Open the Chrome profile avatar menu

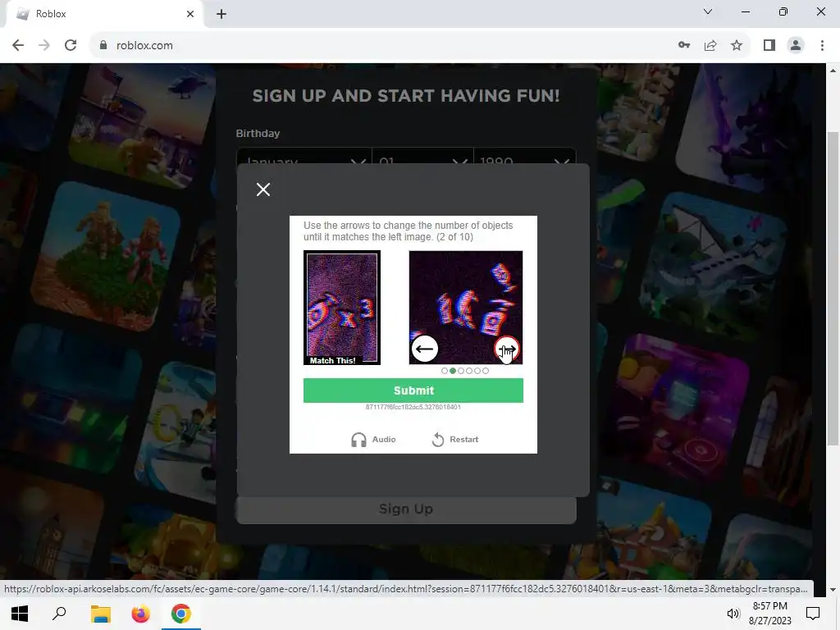click(x=796, y=46)
